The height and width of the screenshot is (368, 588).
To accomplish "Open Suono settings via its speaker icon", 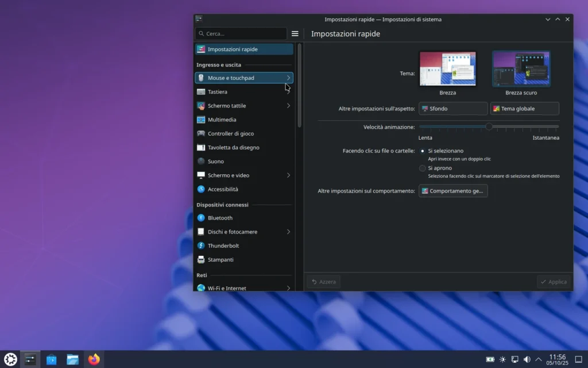I will [202, 162].
